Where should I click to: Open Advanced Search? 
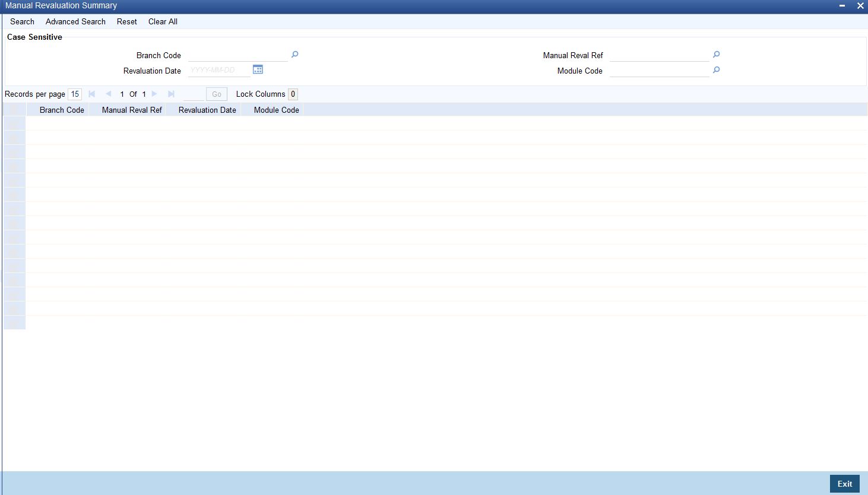coord(75,21)
